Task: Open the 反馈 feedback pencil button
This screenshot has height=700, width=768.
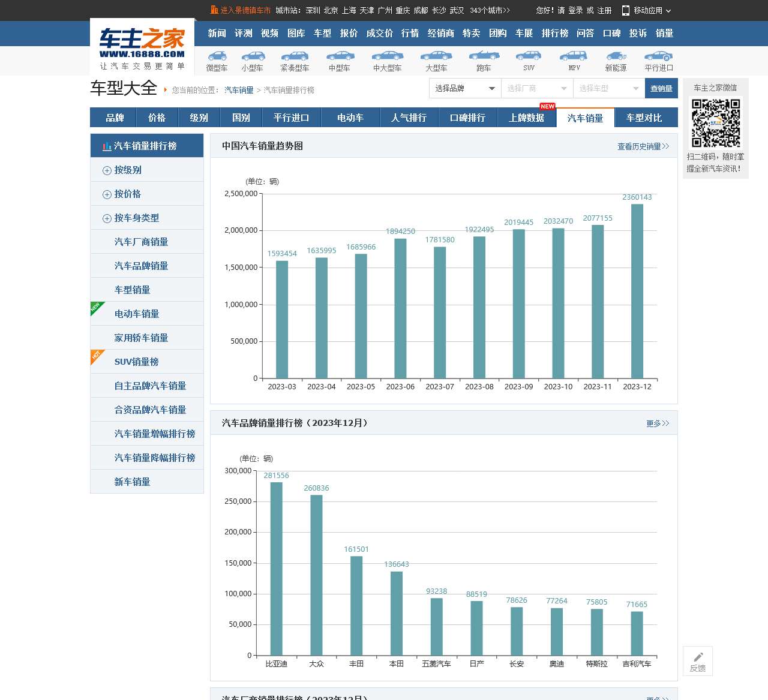Action: pyautogui.click(x=698, y=661)
